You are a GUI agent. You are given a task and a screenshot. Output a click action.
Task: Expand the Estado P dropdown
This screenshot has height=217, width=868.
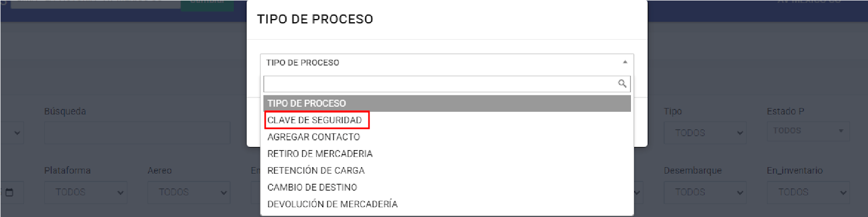pyautogui.click(x=808, y=131)
